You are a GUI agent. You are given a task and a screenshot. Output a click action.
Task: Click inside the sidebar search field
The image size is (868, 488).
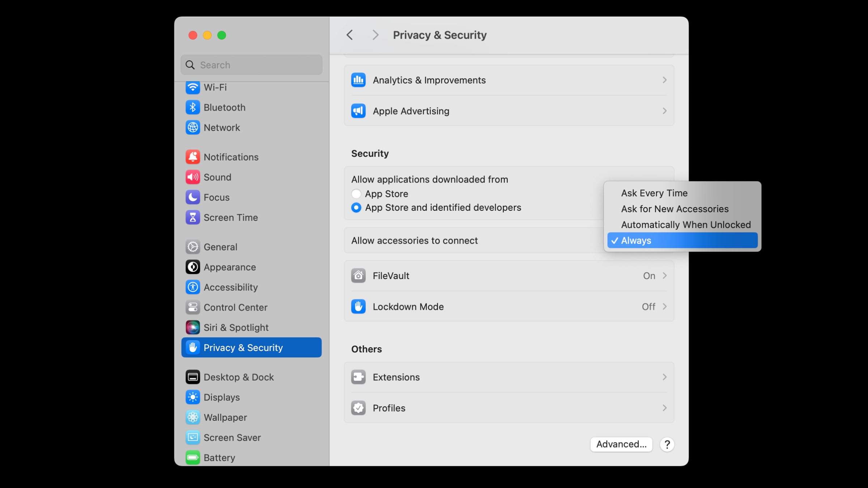(251, 65)
